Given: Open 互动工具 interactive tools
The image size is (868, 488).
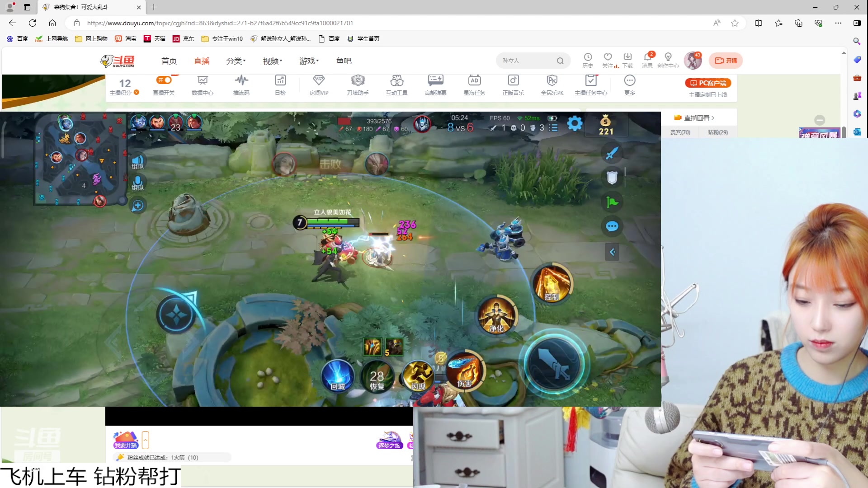Looking at the screenshot, I should pos(397,85).
